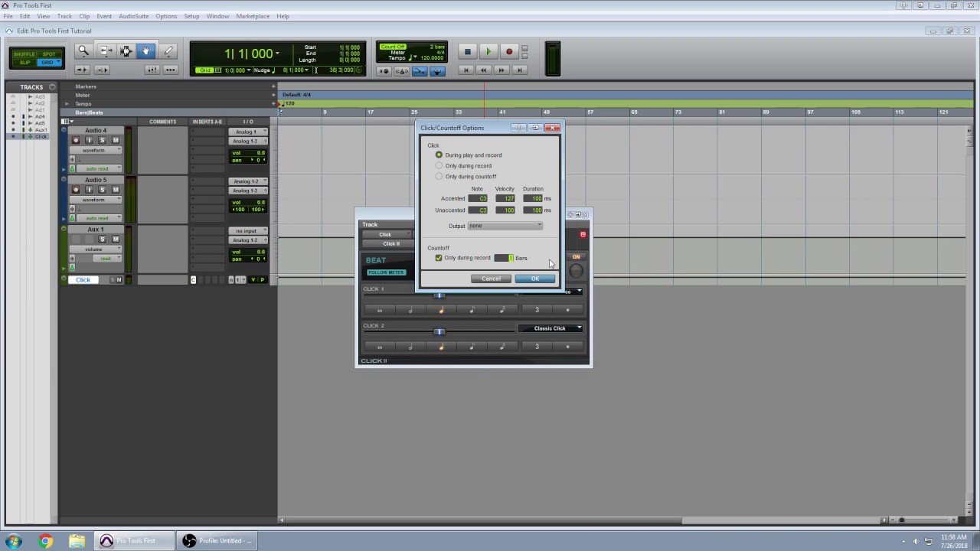Screen dimensions: 980x551
Task: Add a marker with Markers plus button
Action: click(x=273, y=86)
